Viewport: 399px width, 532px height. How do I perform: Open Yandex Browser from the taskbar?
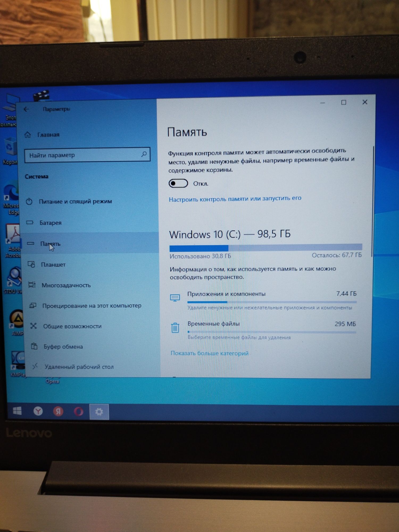pos(38,412)
